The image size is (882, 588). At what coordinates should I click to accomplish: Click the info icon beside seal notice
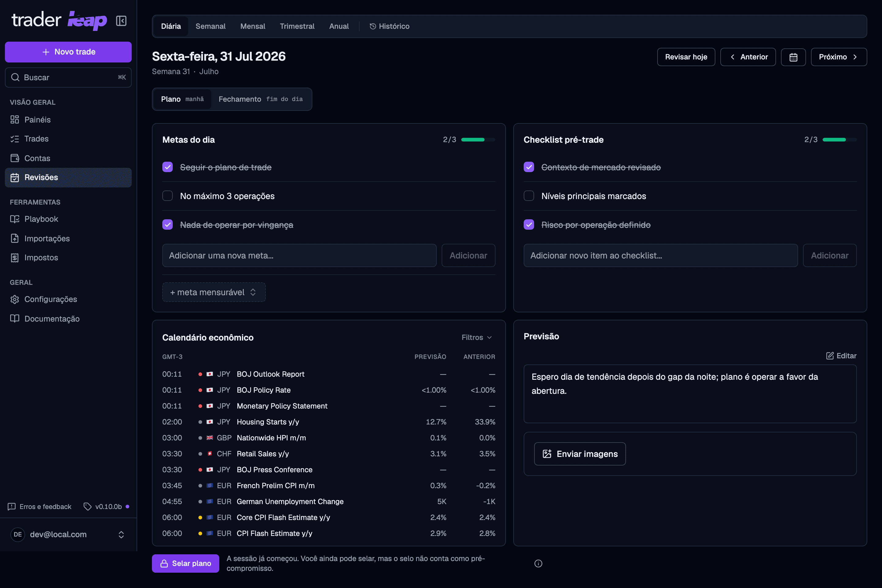(x=538, y=563)
